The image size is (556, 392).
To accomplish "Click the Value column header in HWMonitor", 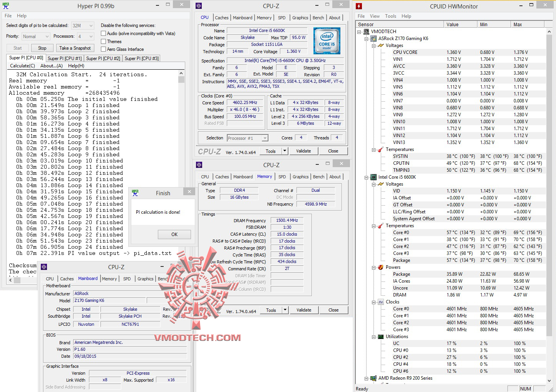I will [x=461, y=24].
